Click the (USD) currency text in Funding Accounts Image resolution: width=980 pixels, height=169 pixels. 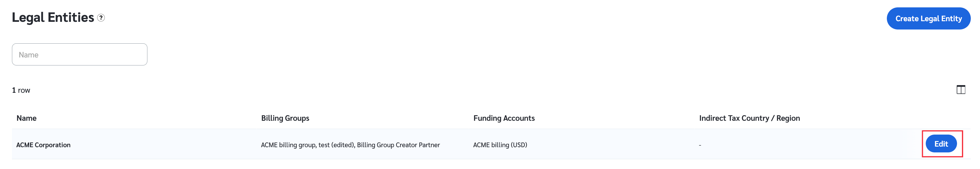point(519,145)
